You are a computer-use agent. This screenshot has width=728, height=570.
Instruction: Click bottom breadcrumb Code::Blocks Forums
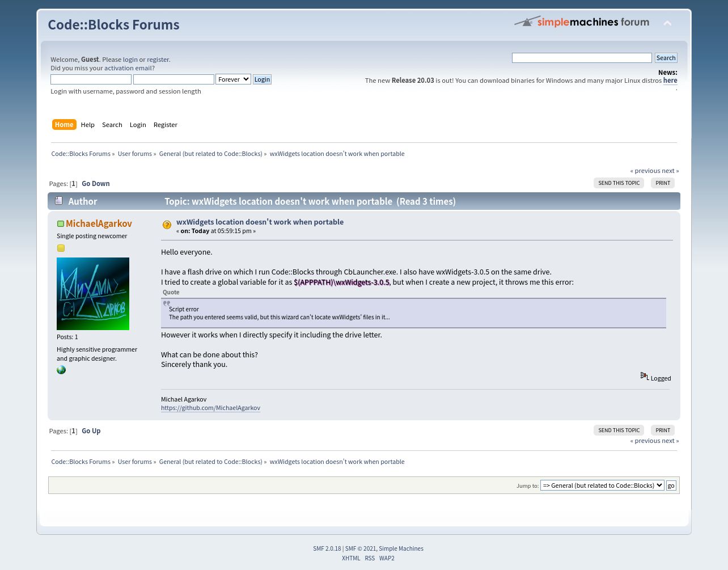click(x=81, y=462)
